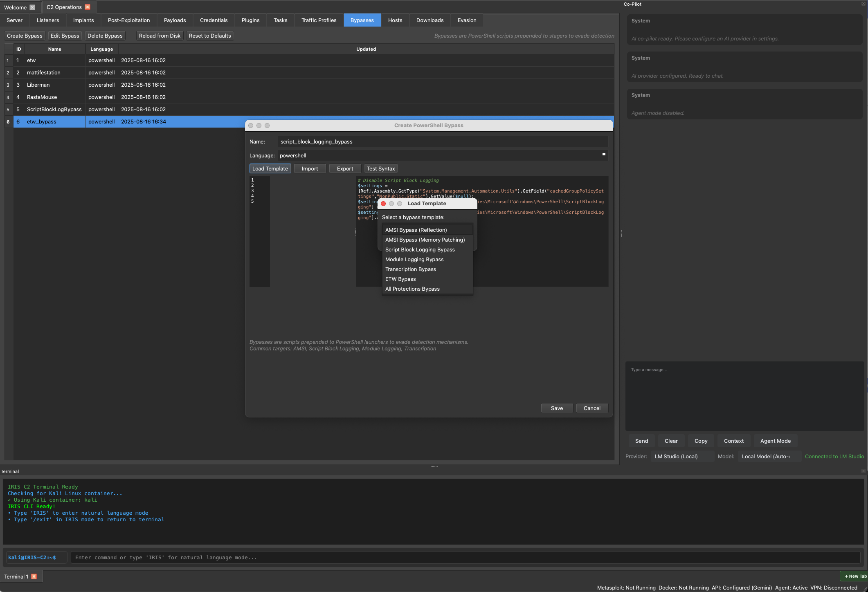Sort by the Language column header
The width and height of the screenshot is (868, 592).
point(101,49)
